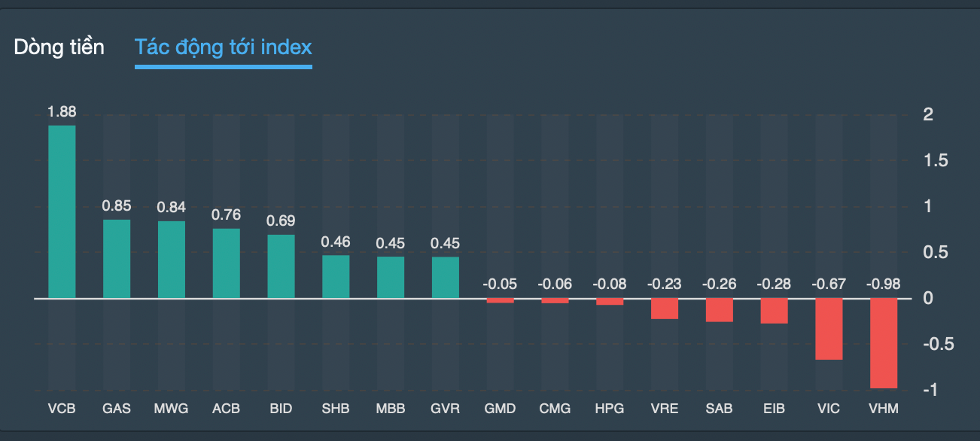Select the BID bar in chart
Viewport: 980px width, 441px height.
pos(281,266)
